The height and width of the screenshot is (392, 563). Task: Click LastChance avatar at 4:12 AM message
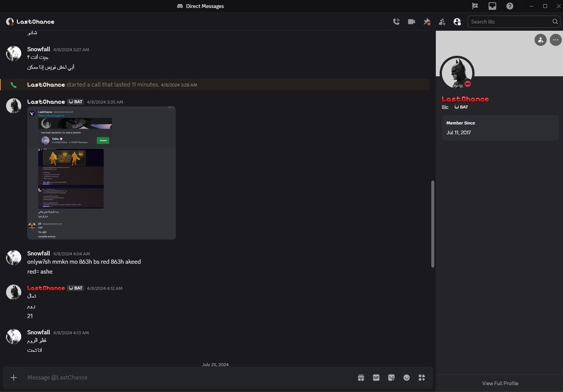14,292
